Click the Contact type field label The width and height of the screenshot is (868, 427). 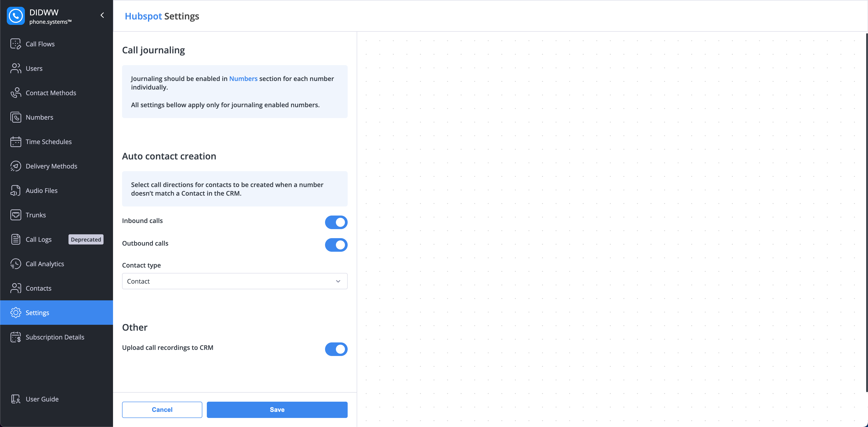coord(142,265)
